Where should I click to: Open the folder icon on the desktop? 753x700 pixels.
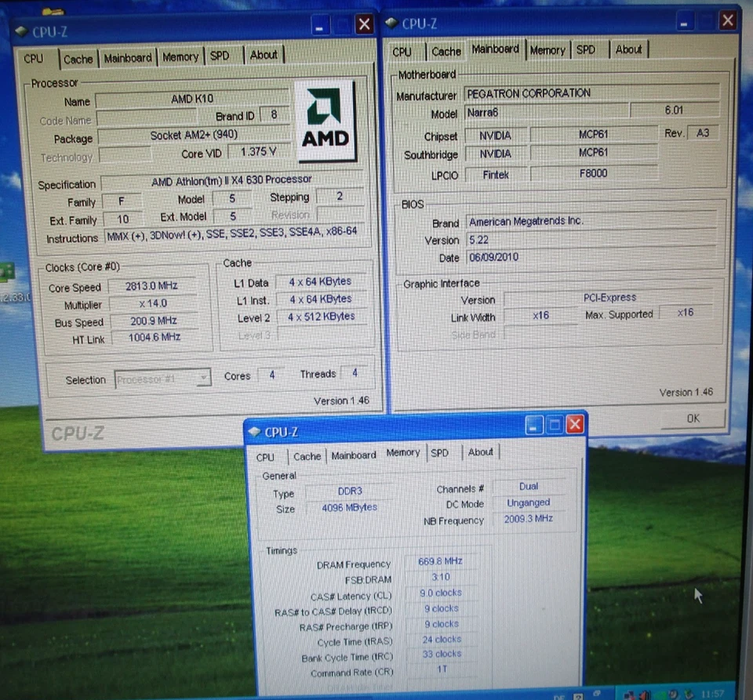point(53,10)
